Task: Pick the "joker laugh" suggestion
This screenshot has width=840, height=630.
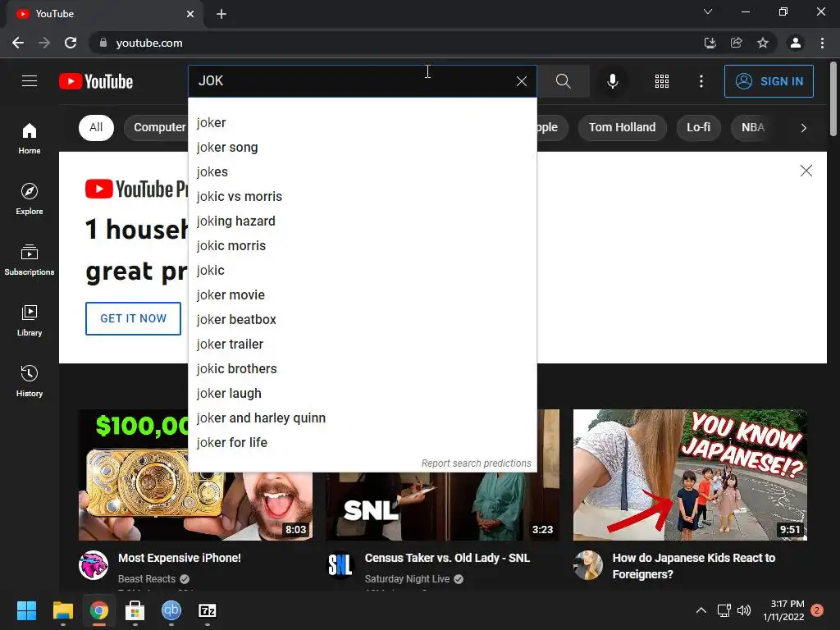Action: coord(362,394)
